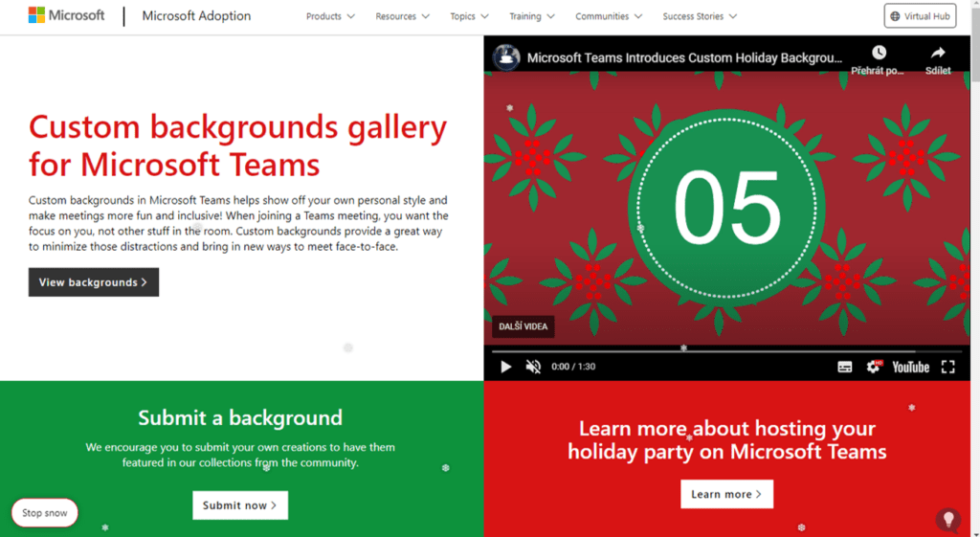The height and width of the screenshot is (537, 980).
Task: Open the Communities menu
Action: point(609,16)
